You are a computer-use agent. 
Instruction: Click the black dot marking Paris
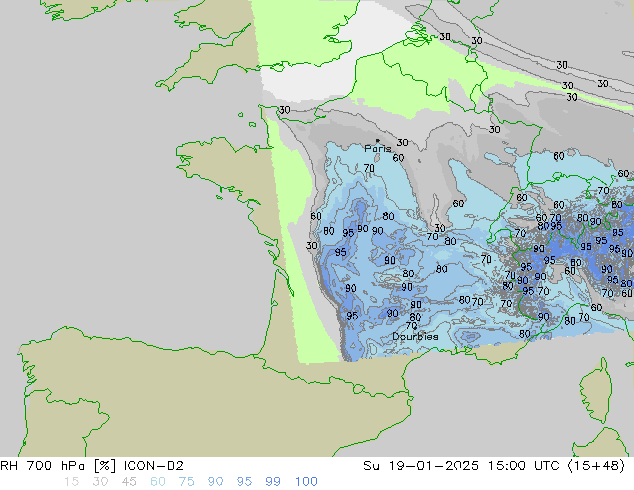(378, 141)
